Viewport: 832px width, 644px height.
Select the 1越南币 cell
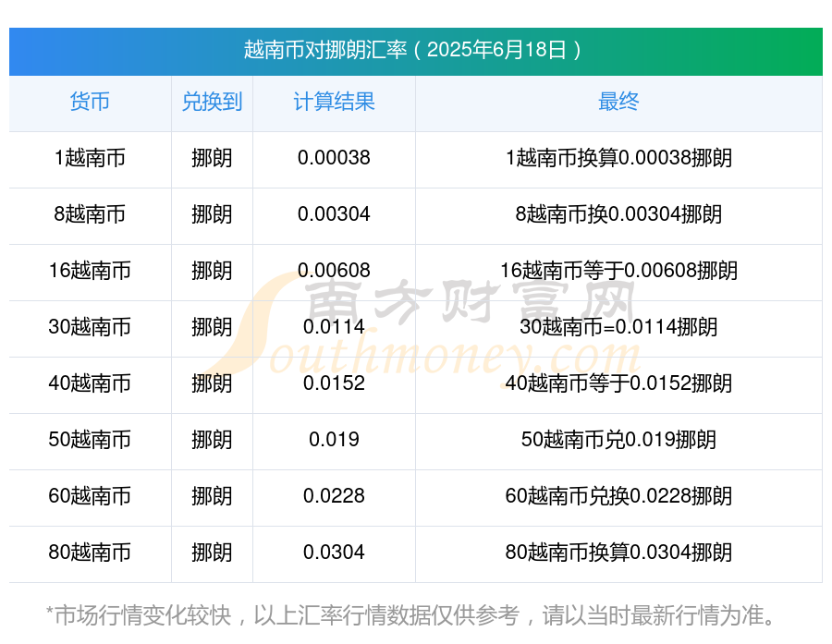point(90,158)
